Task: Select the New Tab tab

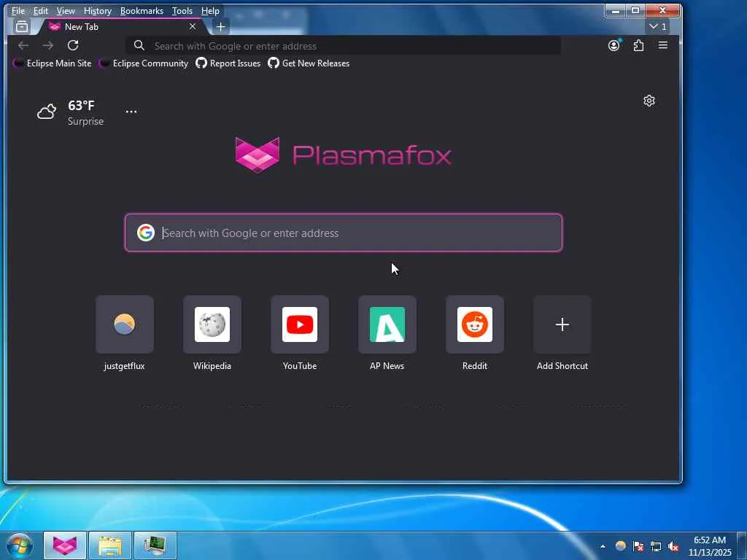Action: coord(122,27)
